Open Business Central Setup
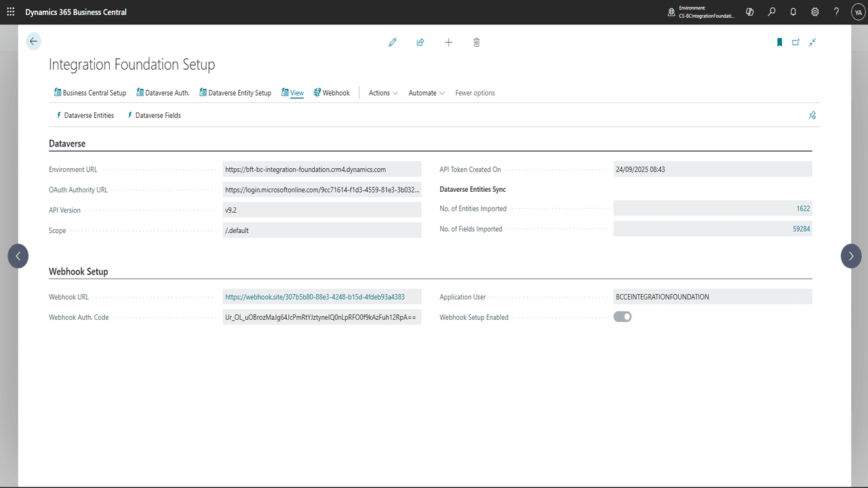The width and height of the screenshot is (868, 488). click(90, 93)
